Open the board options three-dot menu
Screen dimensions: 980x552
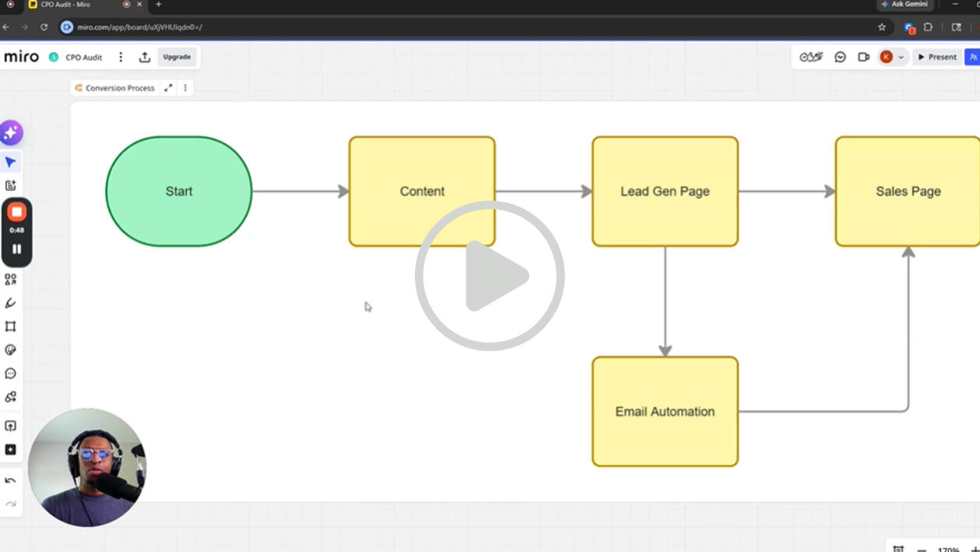[x=121, y=57]
